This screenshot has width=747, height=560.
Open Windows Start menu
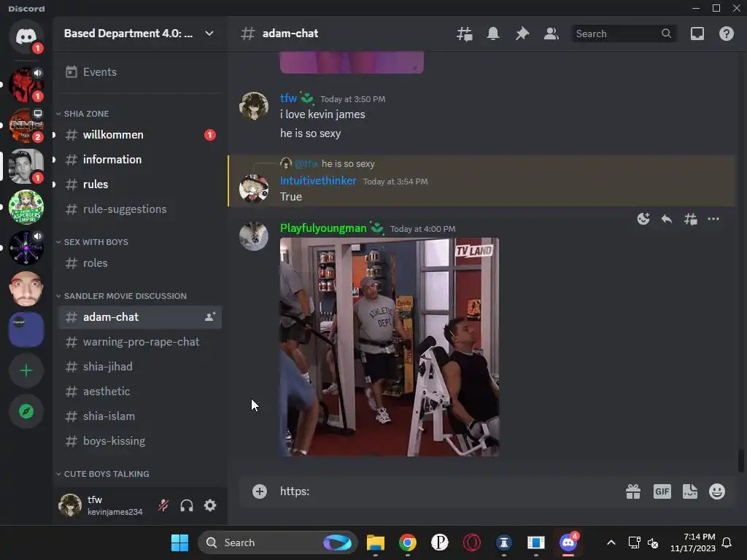[179, 542]
